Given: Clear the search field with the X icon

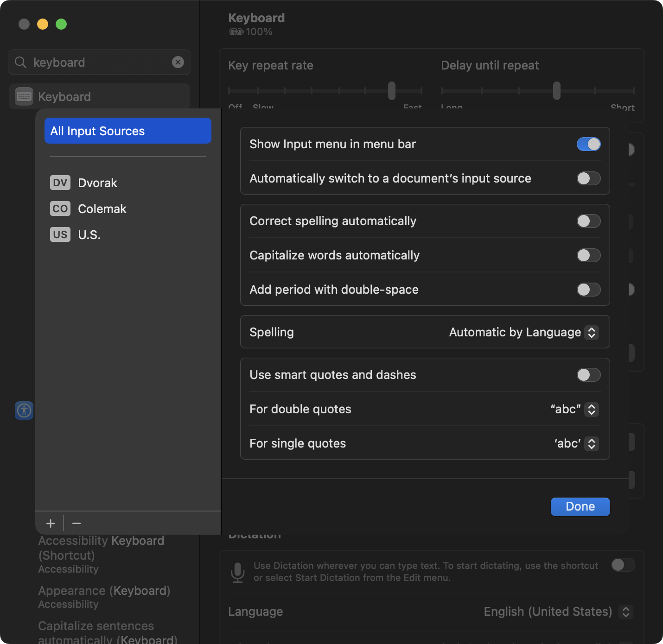Looking at the screenshot, I should click(x=178, y=62).
